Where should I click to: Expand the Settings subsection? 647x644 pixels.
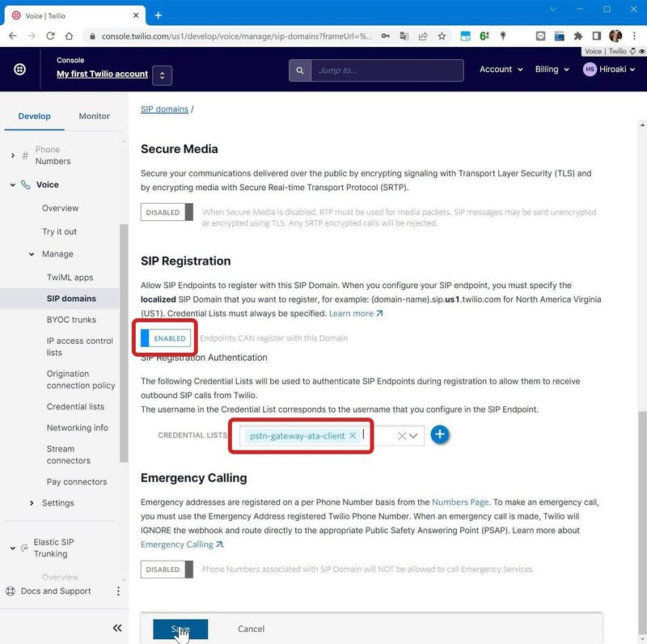[32, 502]
